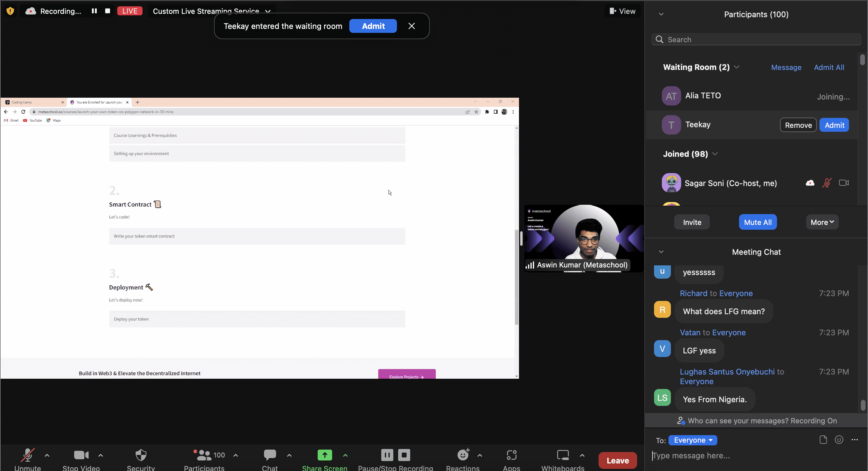Collapse the Joined (98) section
This screenshot has width=868, height=471.
pyautogui.click(x=715, y=154)
